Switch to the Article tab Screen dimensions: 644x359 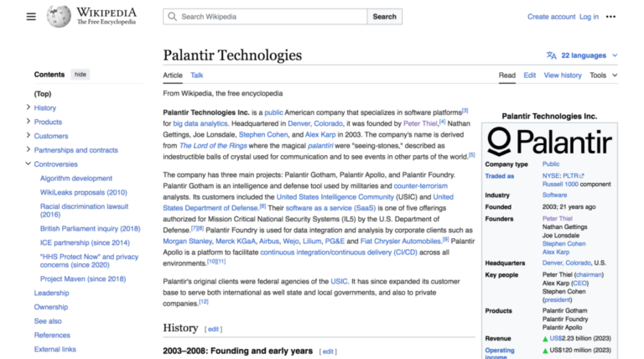coord(173,75)
